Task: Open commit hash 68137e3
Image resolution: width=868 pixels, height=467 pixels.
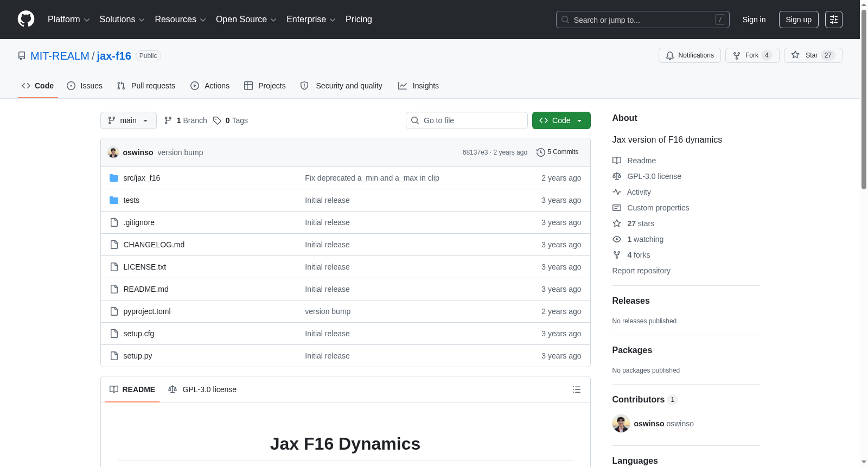Action: pyautogui.click(x=475, y=152)
